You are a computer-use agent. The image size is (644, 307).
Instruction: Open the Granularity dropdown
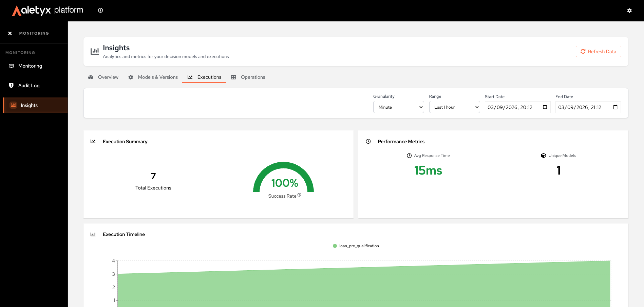(x=399, y=107)
